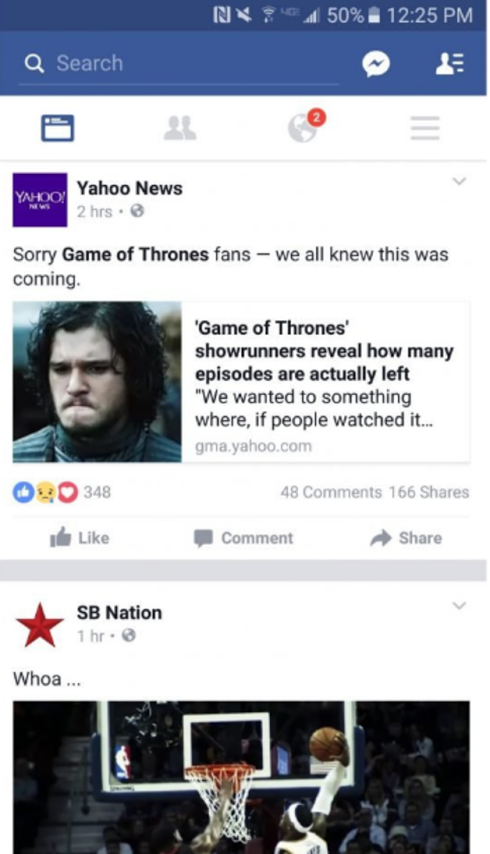Expand Yahoo News post options chevron
490x854 pixels.
(x=460, y=181)
